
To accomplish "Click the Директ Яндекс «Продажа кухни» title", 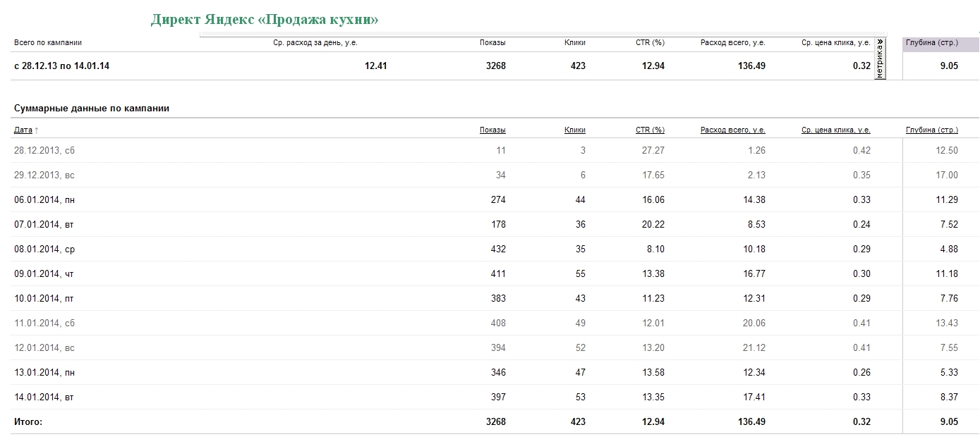I will [x=265, y=19].
